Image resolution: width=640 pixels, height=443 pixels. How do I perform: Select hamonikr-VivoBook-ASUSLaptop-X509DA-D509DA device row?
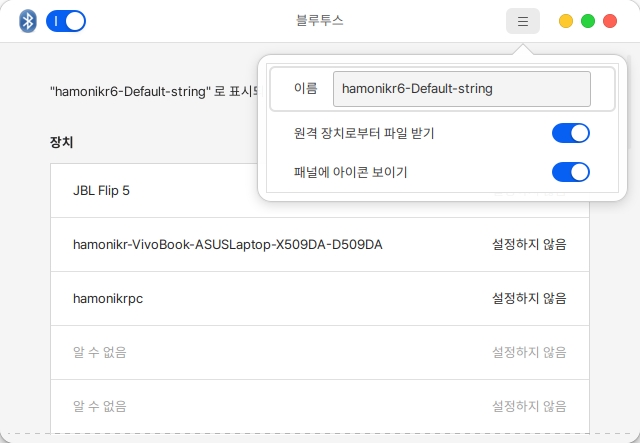(228, 244)
